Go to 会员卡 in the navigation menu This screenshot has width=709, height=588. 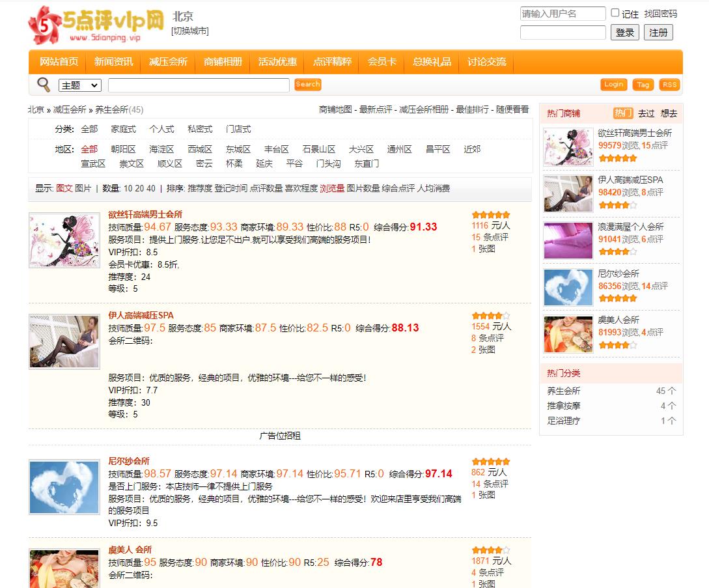[382, 62]
